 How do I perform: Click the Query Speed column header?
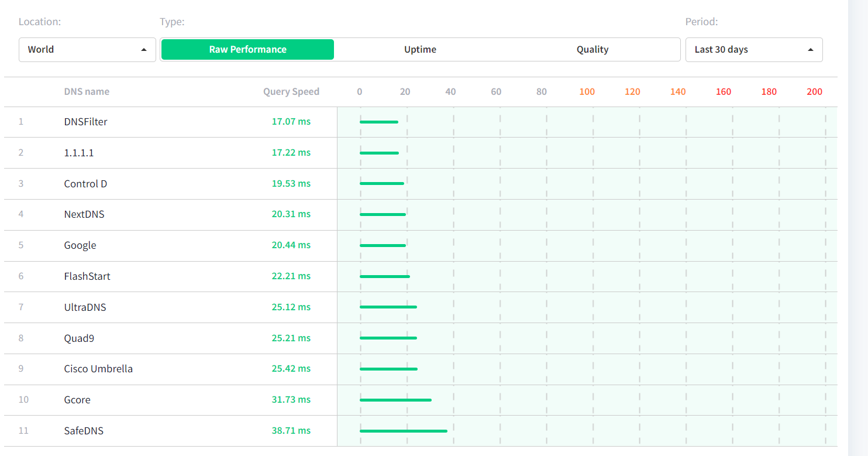(291, 91)
